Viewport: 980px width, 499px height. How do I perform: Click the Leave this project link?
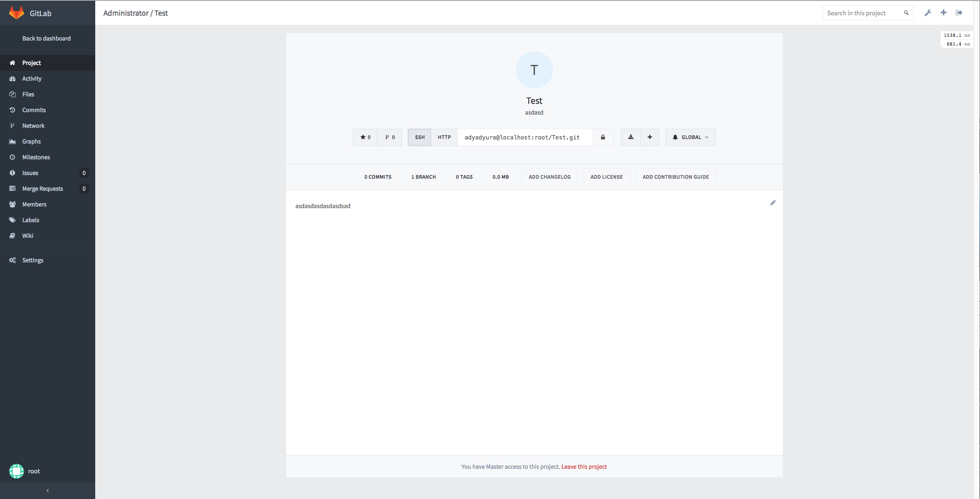[584, 467]
